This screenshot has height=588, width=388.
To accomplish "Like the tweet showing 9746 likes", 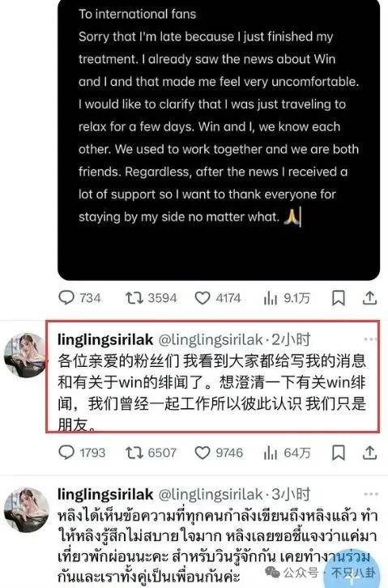I will pyautogui.click(x=219, y=453).
